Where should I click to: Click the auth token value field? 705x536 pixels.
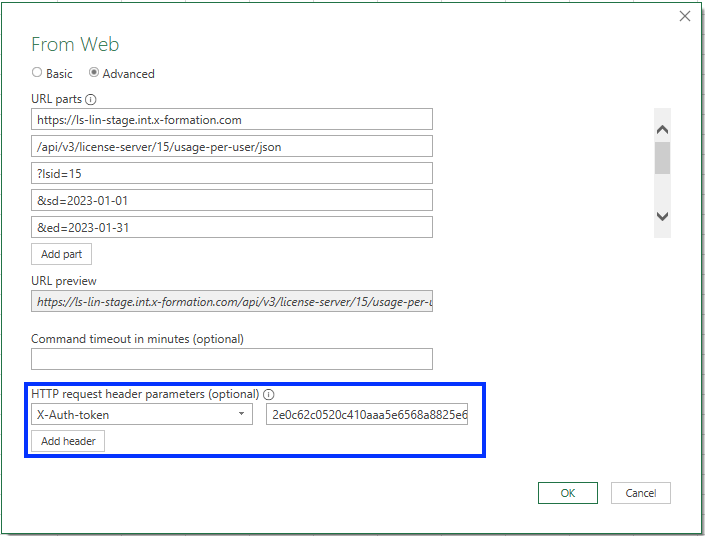[367, 414]
